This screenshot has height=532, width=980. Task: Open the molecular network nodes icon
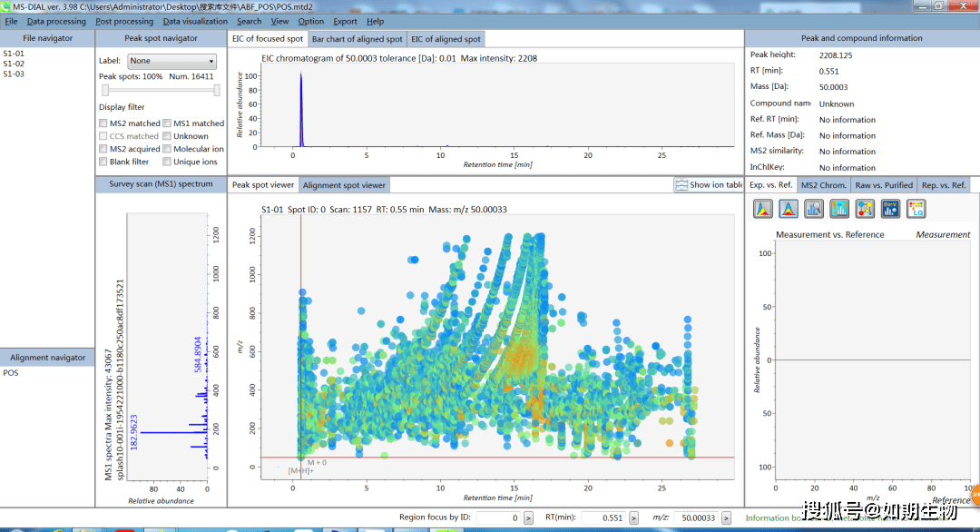coord(865,209)
